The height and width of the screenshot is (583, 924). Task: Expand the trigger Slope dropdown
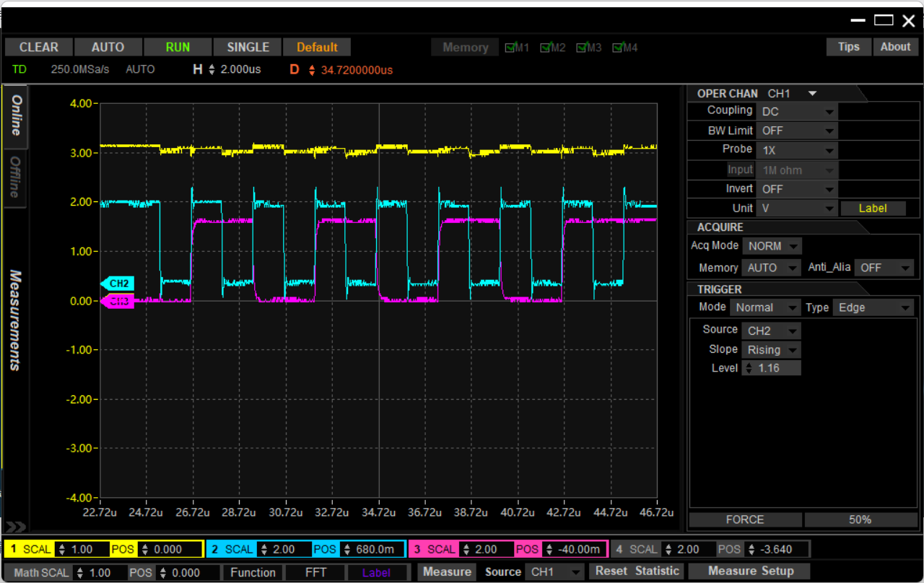[772, 350]
